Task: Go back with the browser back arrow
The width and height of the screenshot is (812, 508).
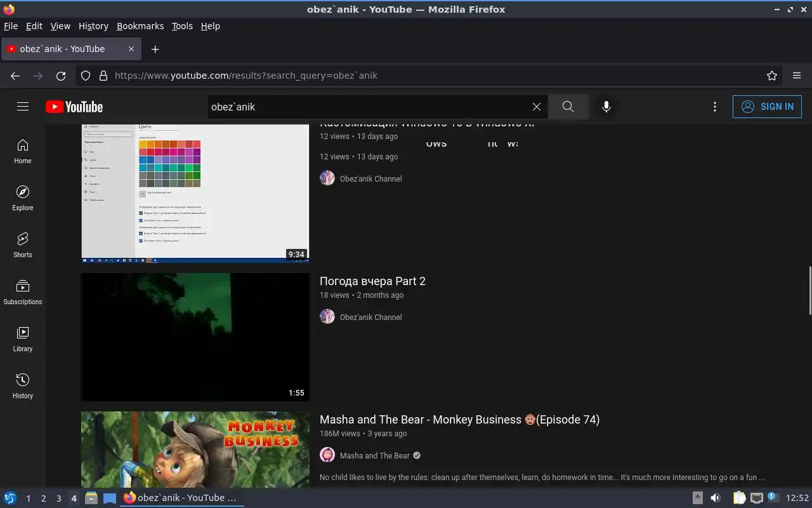Action: 15,76
